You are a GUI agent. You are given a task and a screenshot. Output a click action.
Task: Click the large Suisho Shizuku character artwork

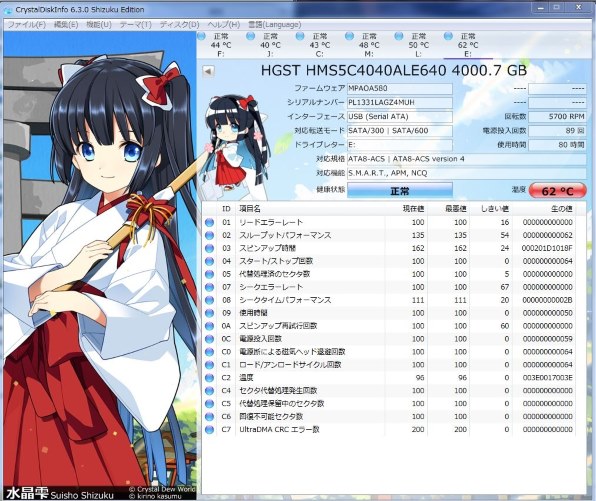click(100, 262)
